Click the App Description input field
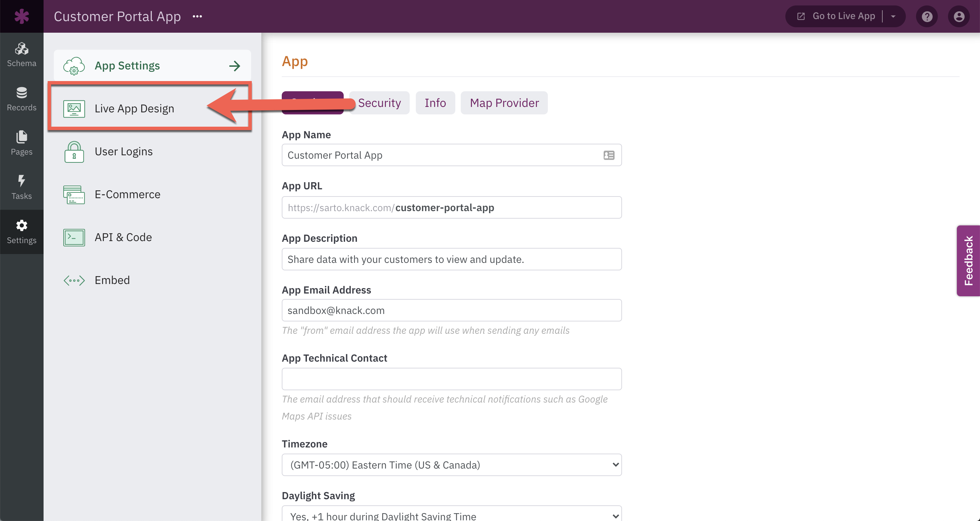Image resolution: width=980 pixels, height=521 pixels. click(x=452, y=259)
